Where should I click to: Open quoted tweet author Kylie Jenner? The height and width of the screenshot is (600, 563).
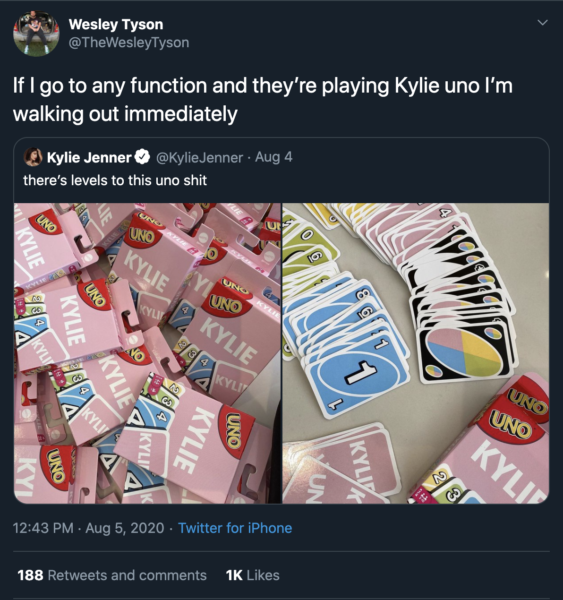pos(89,157)
